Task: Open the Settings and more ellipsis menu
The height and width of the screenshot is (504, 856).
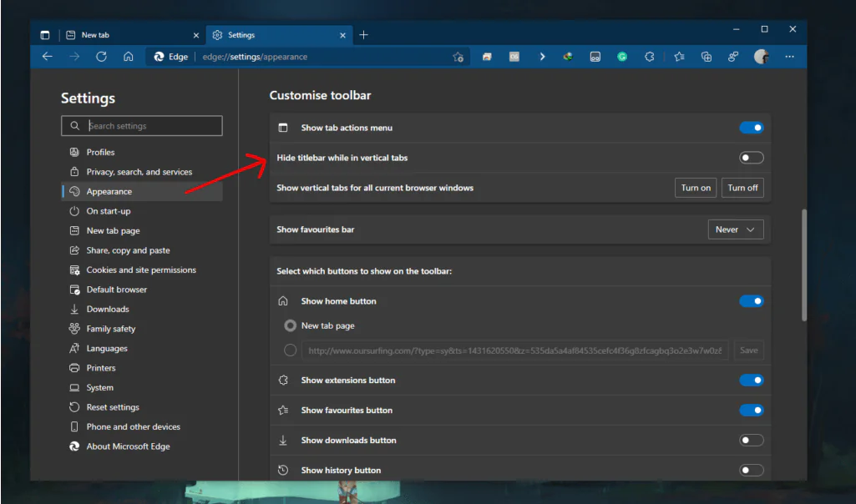Action: [x=789, y=57]
